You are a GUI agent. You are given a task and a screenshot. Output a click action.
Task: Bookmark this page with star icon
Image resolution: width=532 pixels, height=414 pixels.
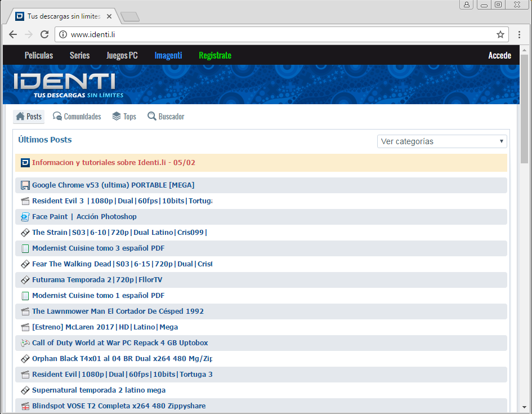pyautogui.click(x=500, y=34)
